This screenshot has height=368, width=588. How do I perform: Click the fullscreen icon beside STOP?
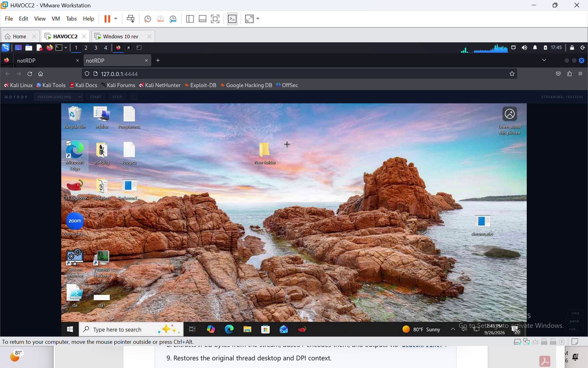[x=133, y=97]
